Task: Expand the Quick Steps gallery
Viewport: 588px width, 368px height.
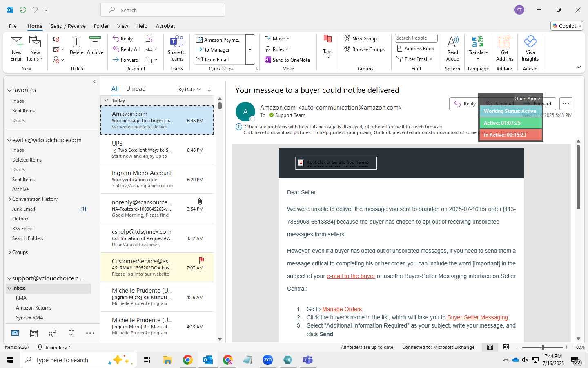Action: [x=250, y=49]
